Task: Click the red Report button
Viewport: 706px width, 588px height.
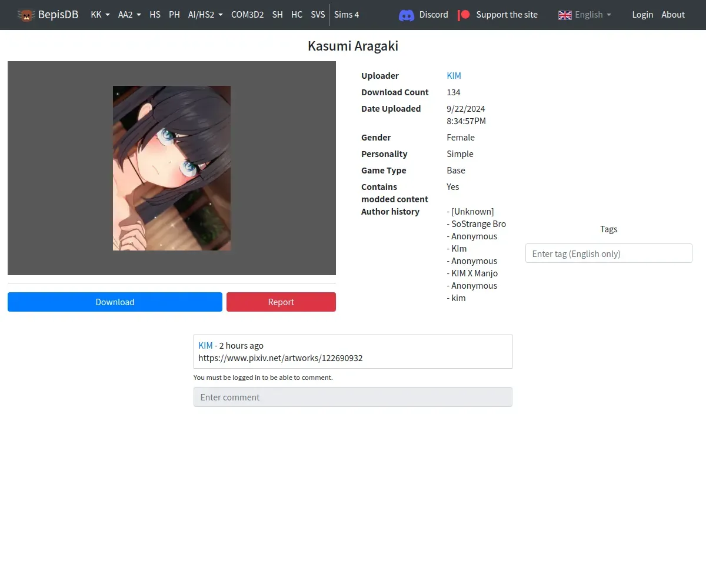Action: tap(281, 302)
